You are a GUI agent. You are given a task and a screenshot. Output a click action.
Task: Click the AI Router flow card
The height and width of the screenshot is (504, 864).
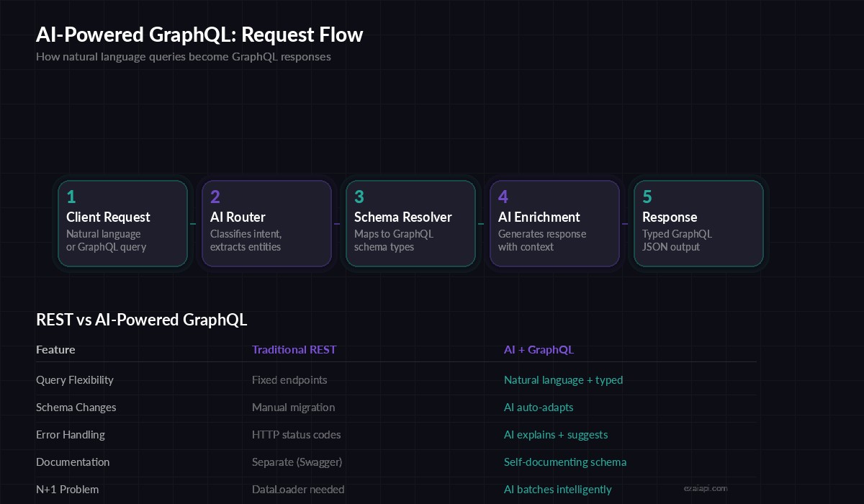pos(266,223)
